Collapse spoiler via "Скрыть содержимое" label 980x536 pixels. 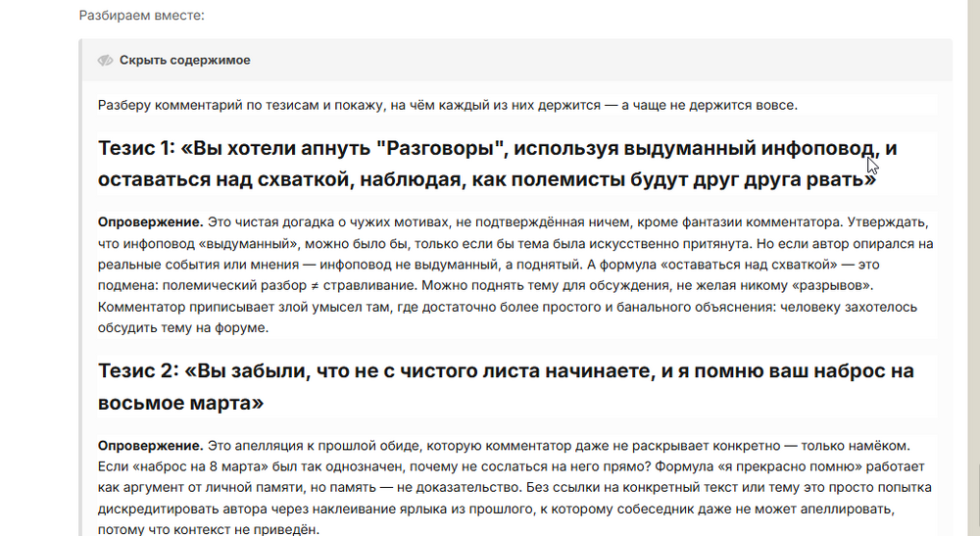(185, 60)
